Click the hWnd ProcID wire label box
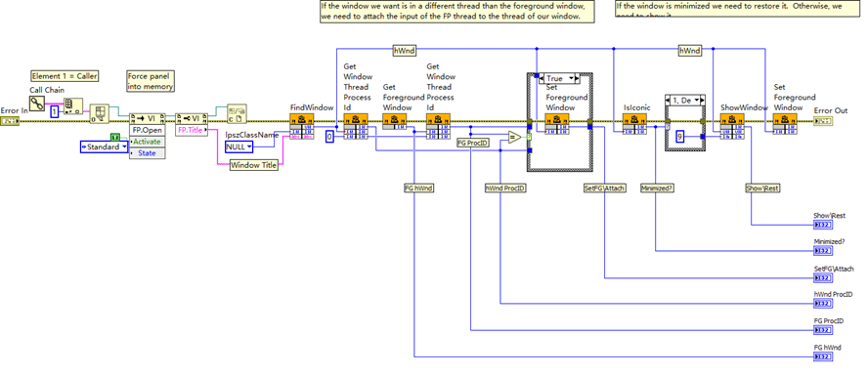The width and height of the screenshot is (868, 376). coord(505,188)
